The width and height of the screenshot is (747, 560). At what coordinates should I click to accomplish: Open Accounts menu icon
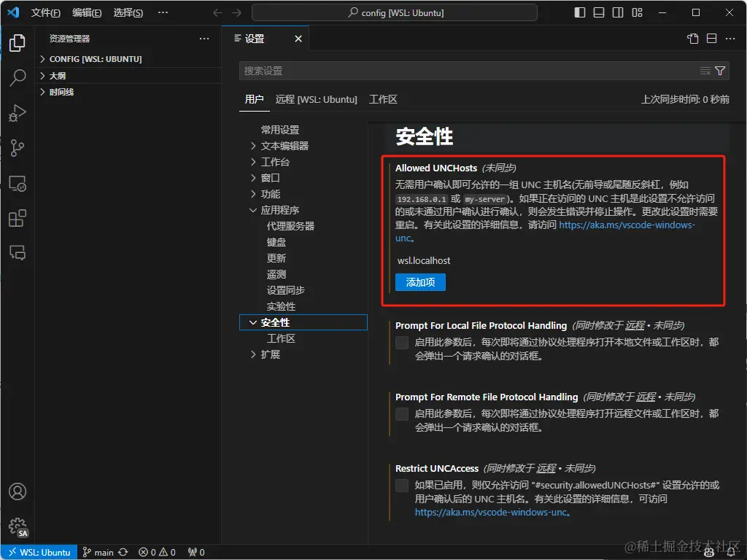tap(18, 491)
